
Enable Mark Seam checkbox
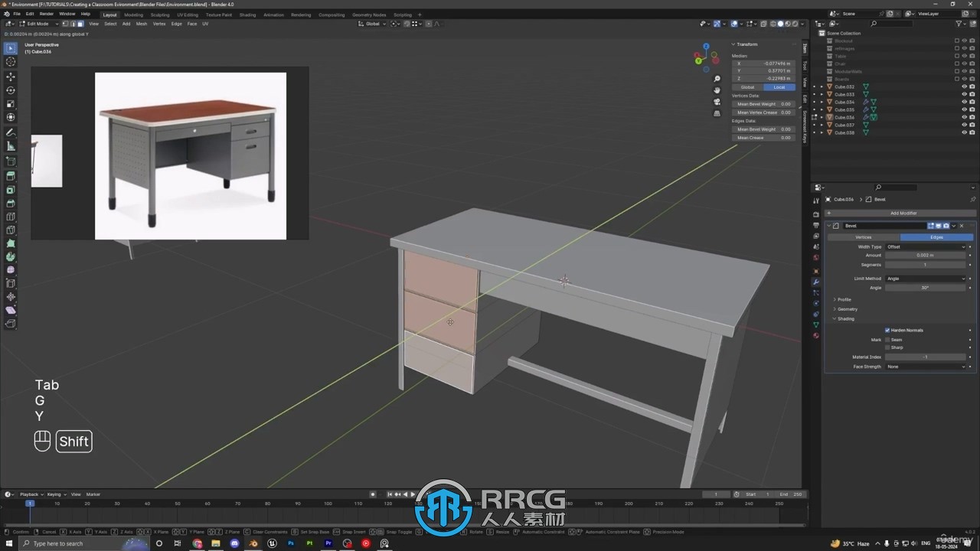[887, 340]
